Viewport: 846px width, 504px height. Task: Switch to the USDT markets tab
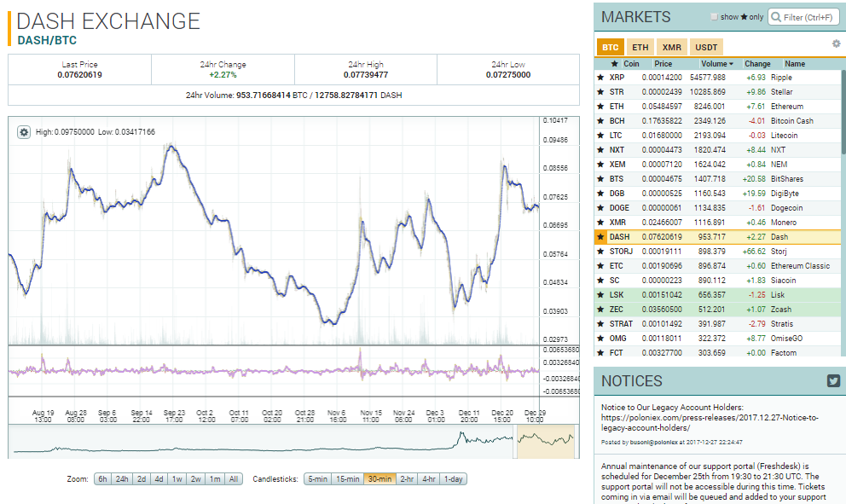click(706, 48)
